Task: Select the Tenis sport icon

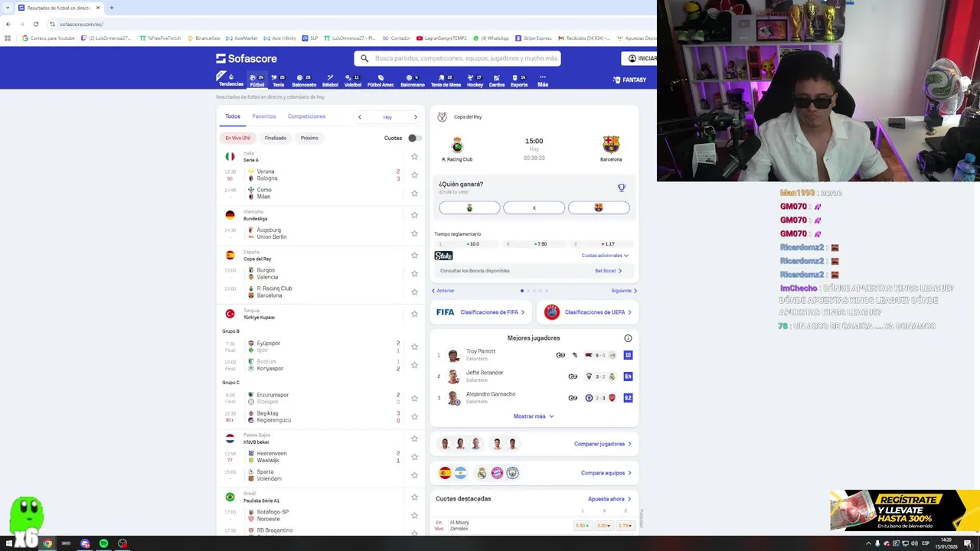Action: click(x=278, y=80)
